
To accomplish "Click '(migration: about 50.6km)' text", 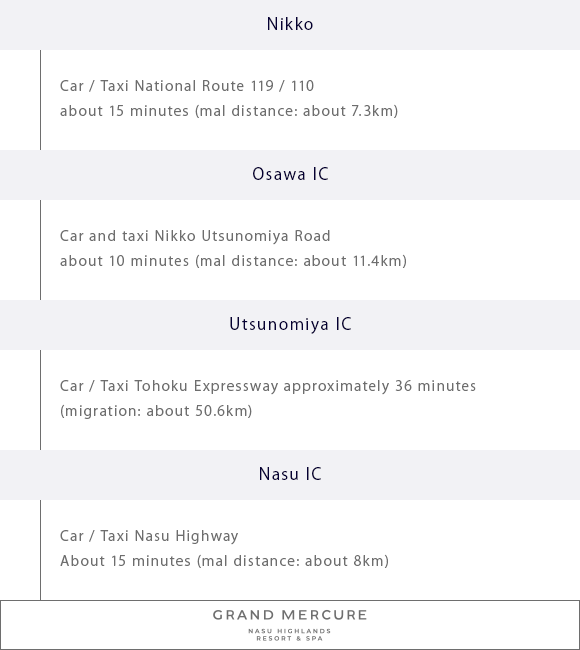I will [x=156, y=411].
